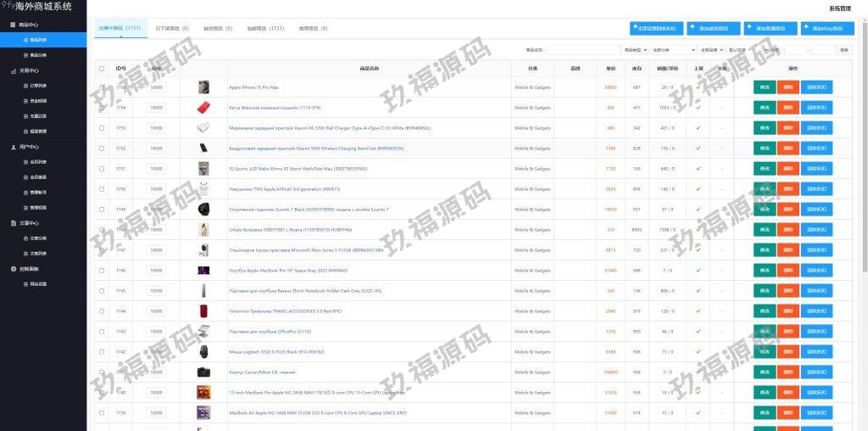
Task: Click the 控制面板 gear icon in sidebar
Action: tap(13, 269)
